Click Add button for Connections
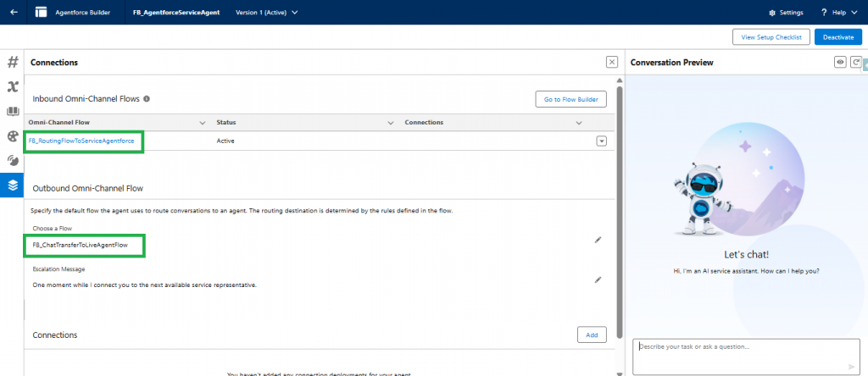This screenshot has height=376, width=868. point(592,335)
